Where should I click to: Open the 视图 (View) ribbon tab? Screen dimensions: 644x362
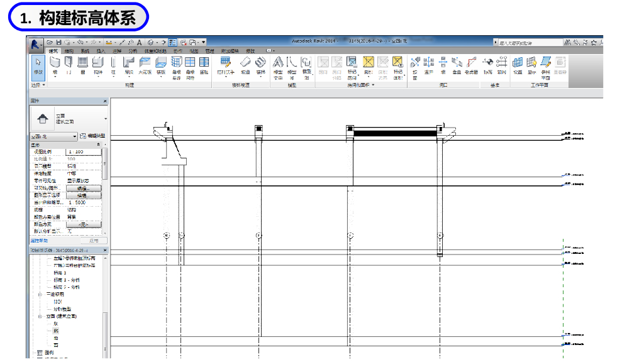click(194, 52)
